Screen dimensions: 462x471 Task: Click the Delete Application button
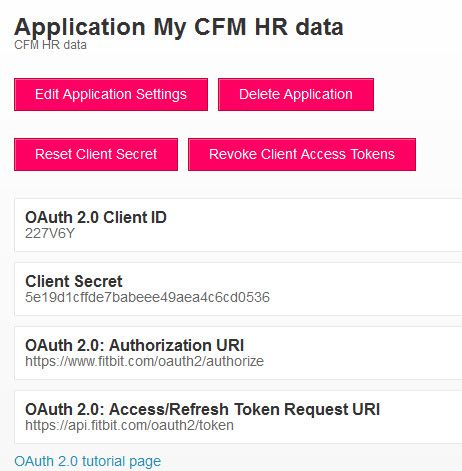click(296, 95)
